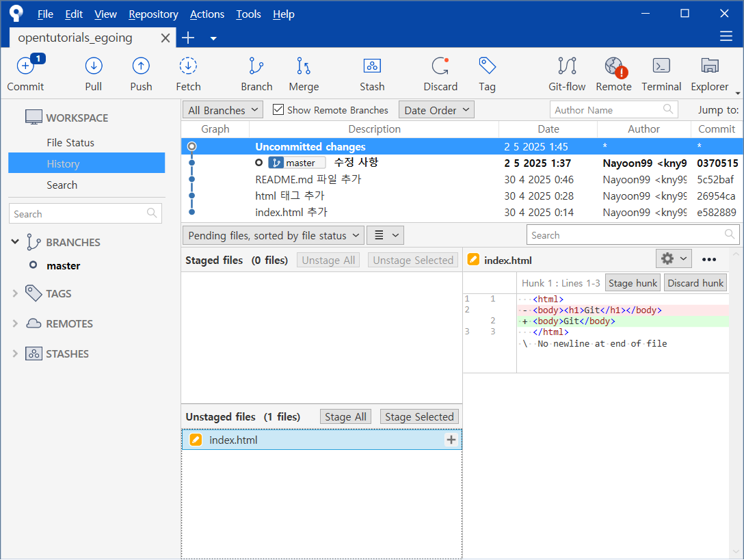Open diff settings gear dropdown
The height and width of the screenshot is (560, 744).
coord(674,258)
